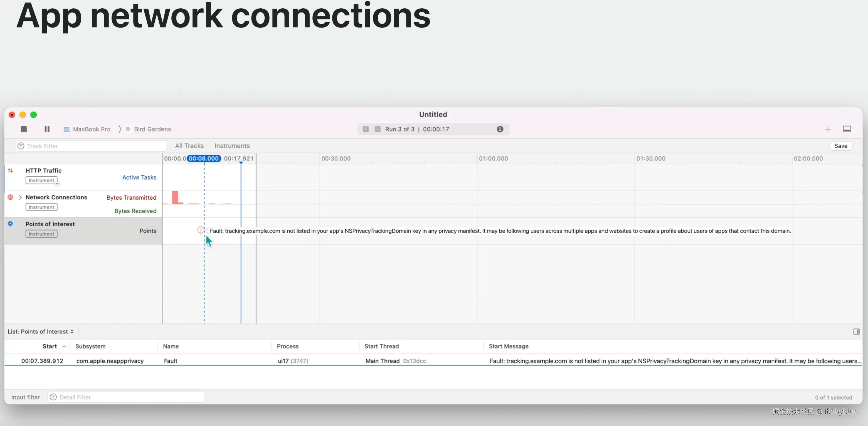Screen dimensions: 868x426
Task: Add instrument with the plus icon
Action: click(828, 129)
